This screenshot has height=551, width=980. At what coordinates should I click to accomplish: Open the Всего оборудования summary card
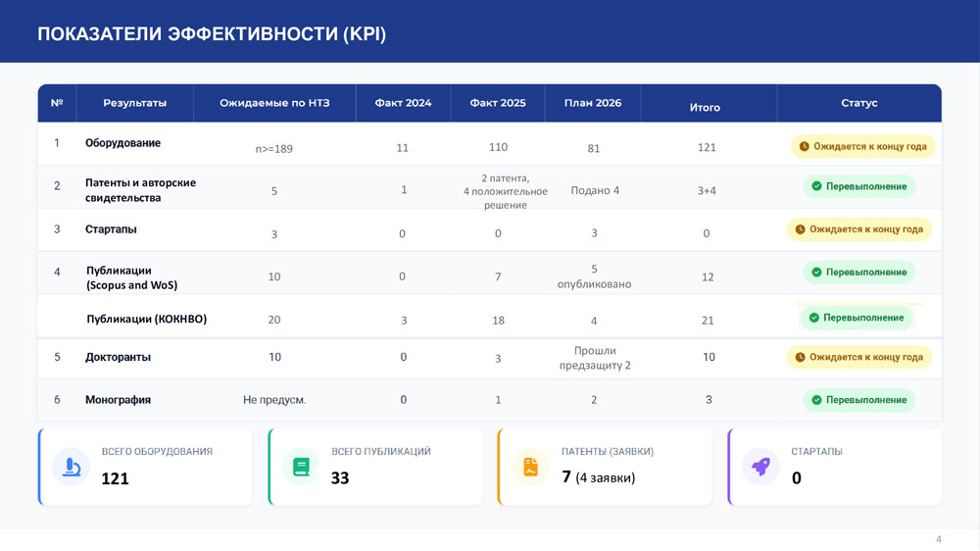point(145,467)
